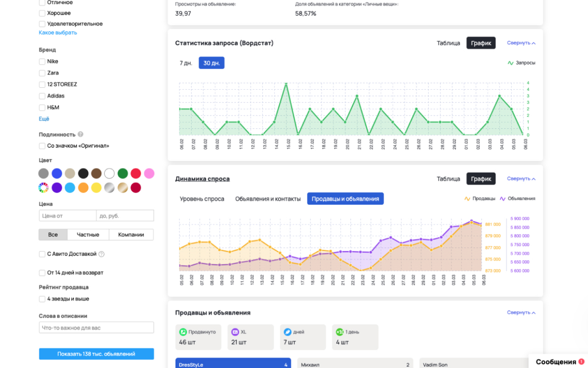Viewport: 588px width, 368px height.
Task: Click the Цена от input field
Action: [67, 216]
